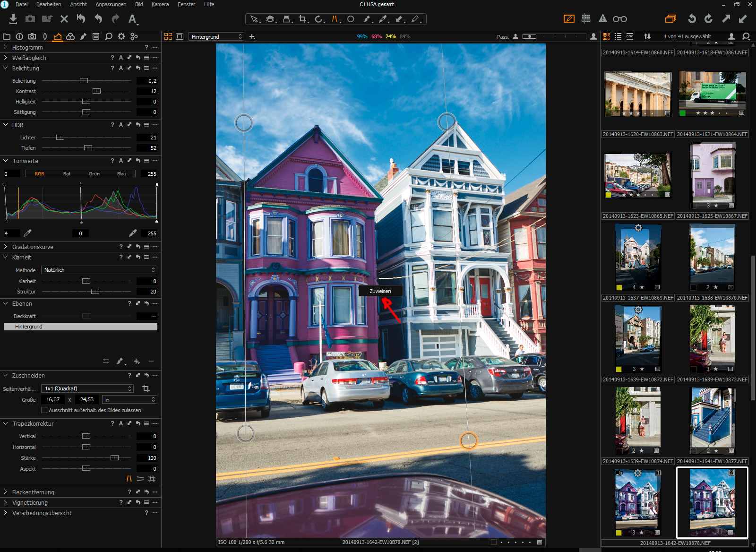Image resolution: width=756 pixels, height=552 pixels.
Task: Open the Datei menu
Action: (21, 4)
